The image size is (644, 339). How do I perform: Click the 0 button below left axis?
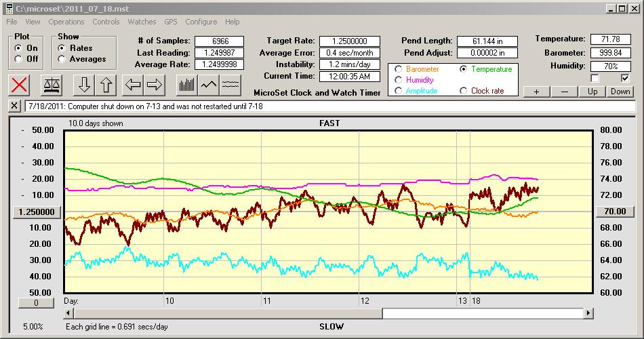point(36,303)
